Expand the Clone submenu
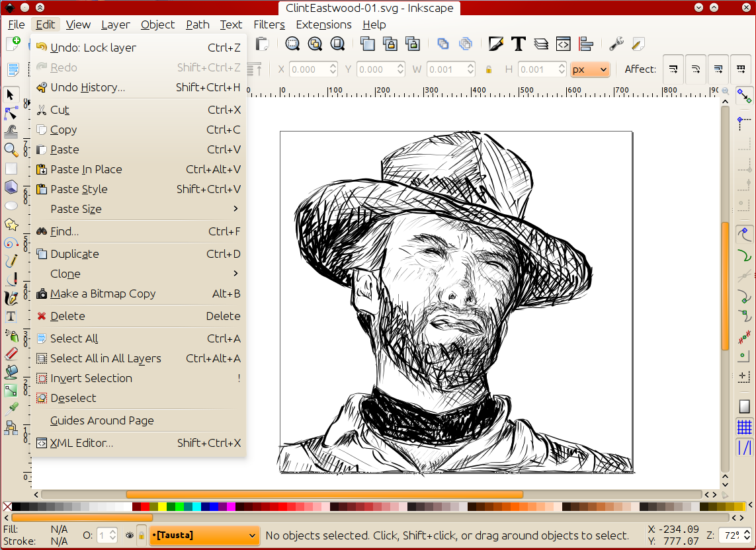The image size is (756, 550). tap(138, 274)
